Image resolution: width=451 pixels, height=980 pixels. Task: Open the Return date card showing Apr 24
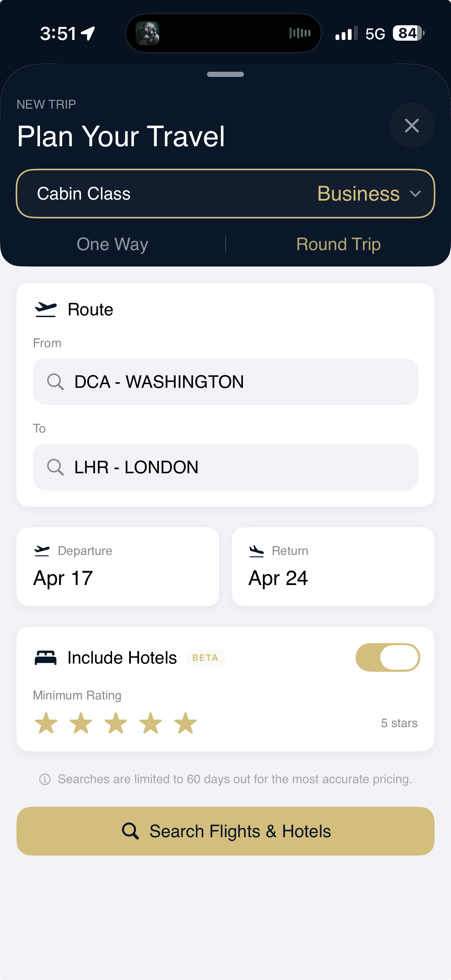point(333,567)
